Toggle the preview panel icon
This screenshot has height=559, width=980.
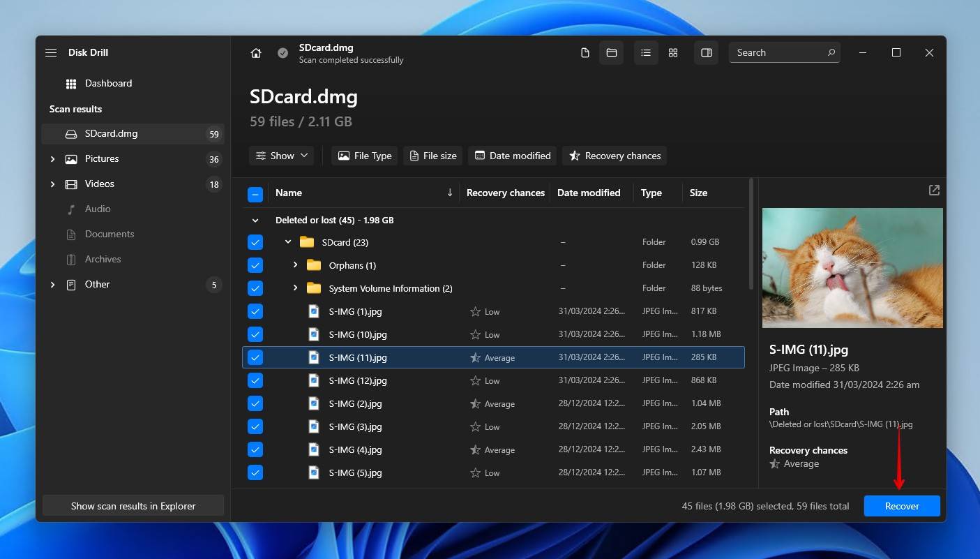tap(706, 53)
